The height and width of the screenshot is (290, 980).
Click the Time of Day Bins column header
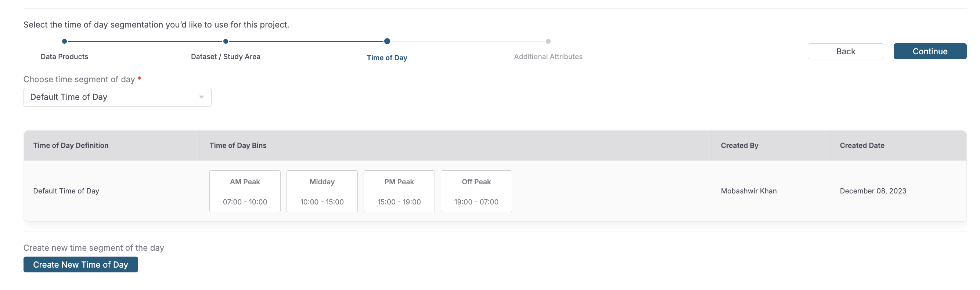click(x=238, y=146)
